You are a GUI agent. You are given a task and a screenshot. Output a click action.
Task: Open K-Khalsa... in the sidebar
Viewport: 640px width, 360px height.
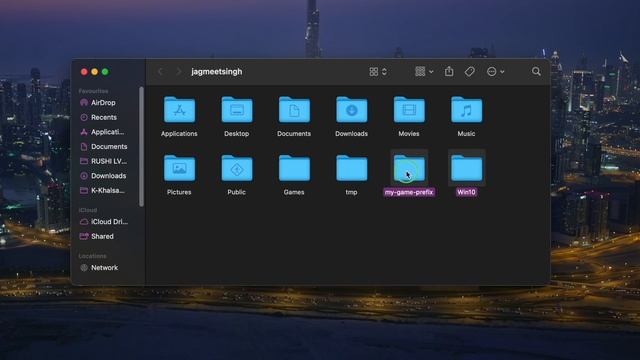tap(108, 191)
